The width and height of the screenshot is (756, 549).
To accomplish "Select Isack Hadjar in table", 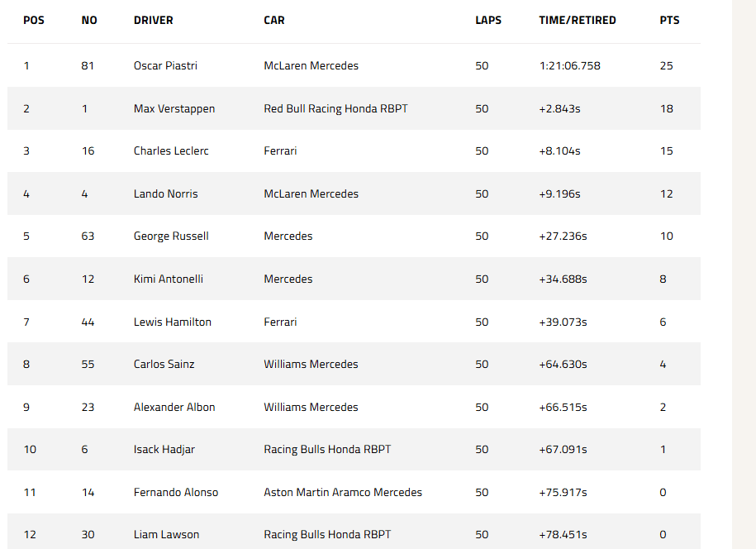I will tap(164, 450).
